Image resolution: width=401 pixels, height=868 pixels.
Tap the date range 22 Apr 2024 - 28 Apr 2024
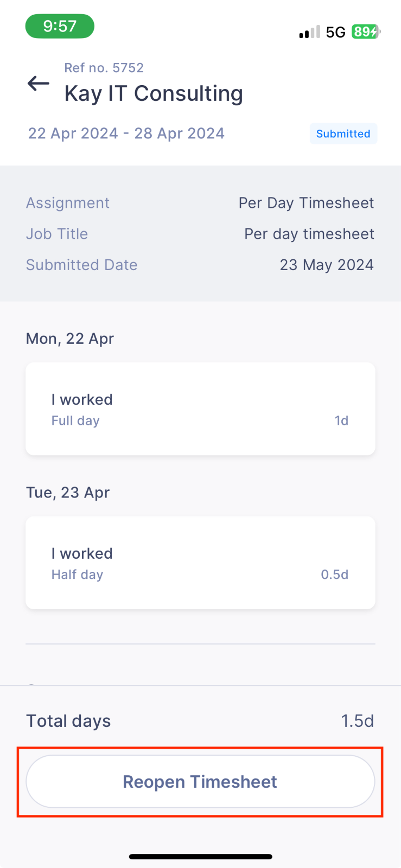click(x=126, y=133)
